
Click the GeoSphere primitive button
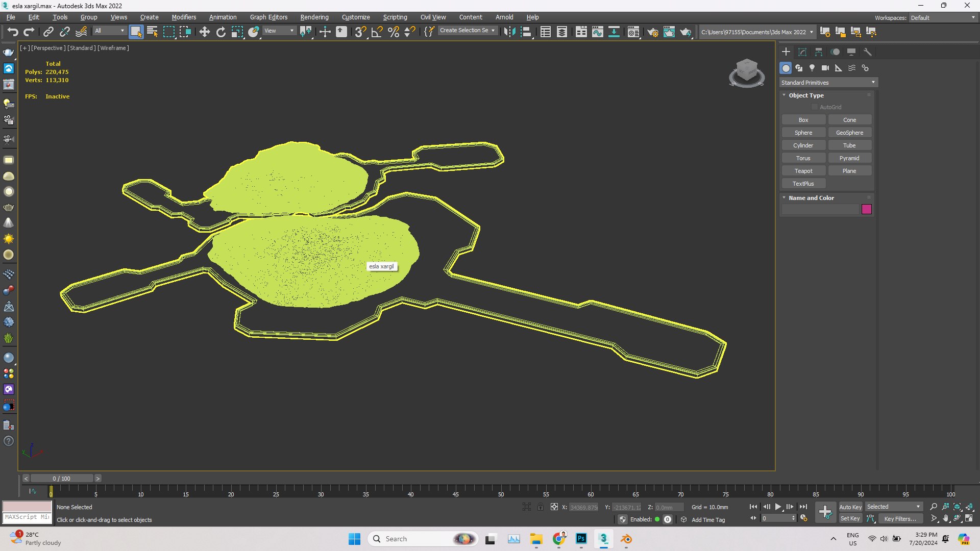tap(850, 133)
